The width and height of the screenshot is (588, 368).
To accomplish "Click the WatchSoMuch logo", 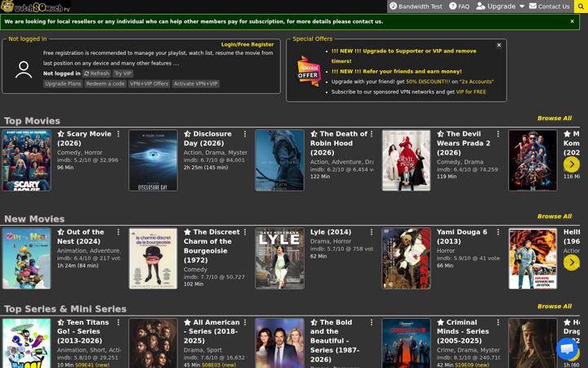I will click(x=35, y=7).
